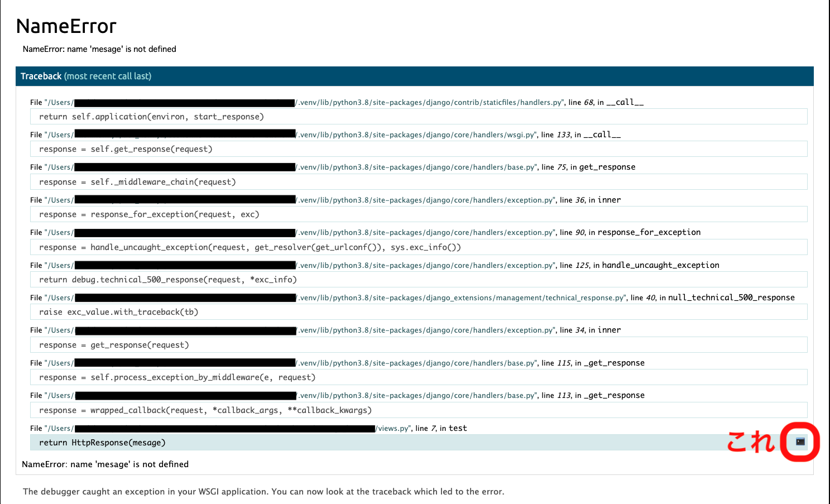Image resolution: width=830 pixels, height=504 pixels.
Task: Click the NameError message below the traceback frames
Action: coord(105,464)
